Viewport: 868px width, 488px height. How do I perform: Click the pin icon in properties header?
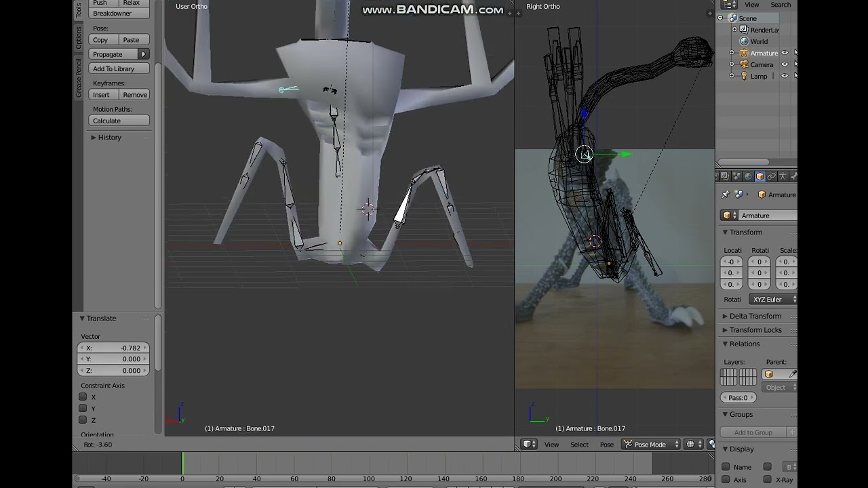pyautogui.click(x=725, y=195)
